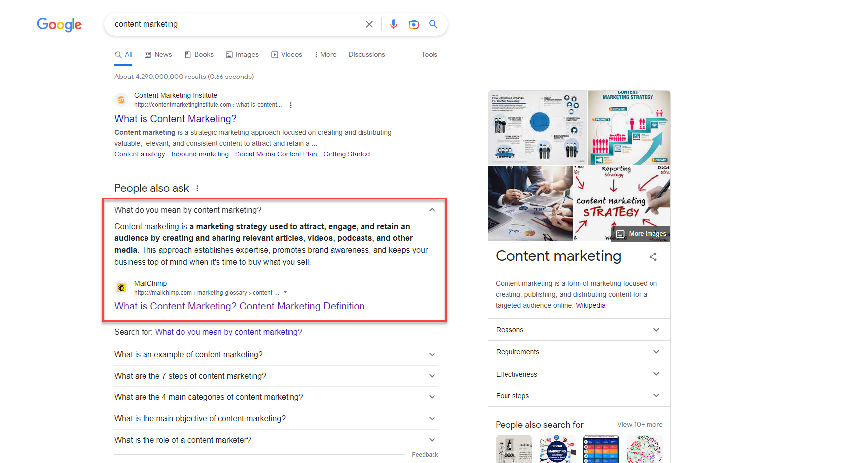868x463 pixels.
Task: Open Content Marketing Strategy staircase image
Action: [x=630, y=128]
